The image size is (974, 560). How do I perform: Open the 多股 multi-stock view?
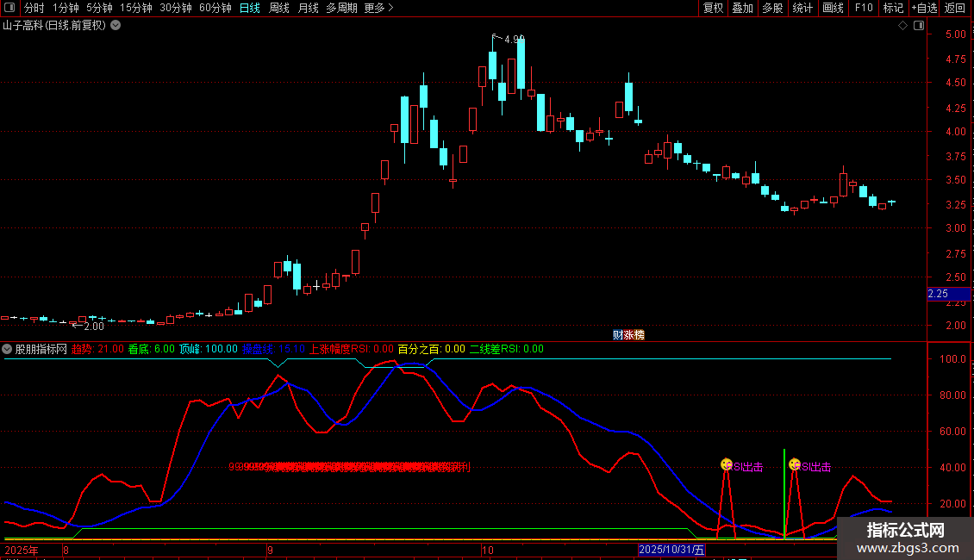coord(773,8)
